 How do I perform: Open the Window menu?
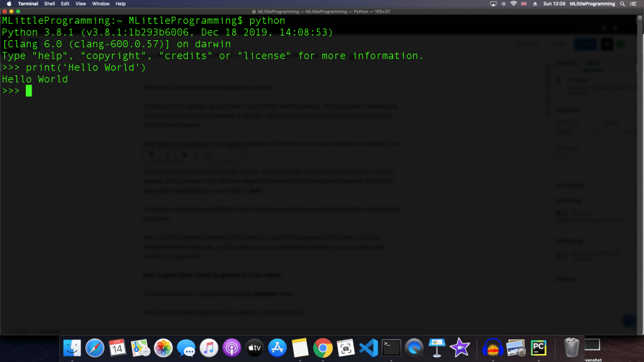coord(101,4)
